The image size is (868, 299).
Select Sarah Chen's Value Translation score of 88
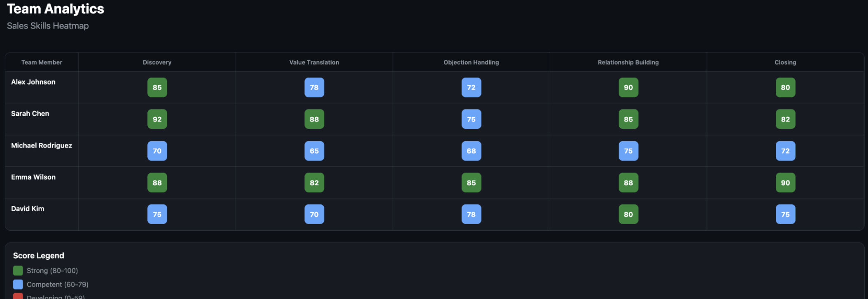314,119
